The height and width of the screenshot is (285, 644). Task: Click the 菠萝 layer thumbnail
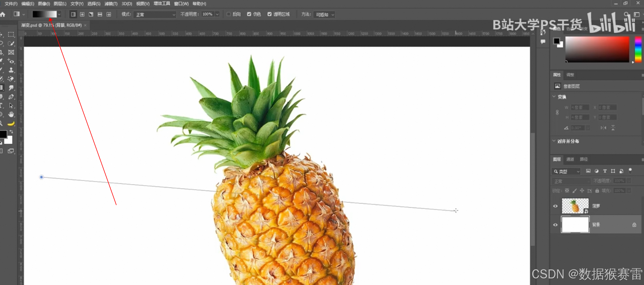[575, 206]
